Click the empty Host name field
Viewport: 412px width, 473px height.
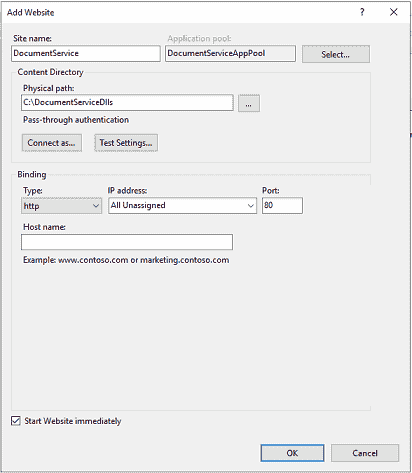pos(127,242)
